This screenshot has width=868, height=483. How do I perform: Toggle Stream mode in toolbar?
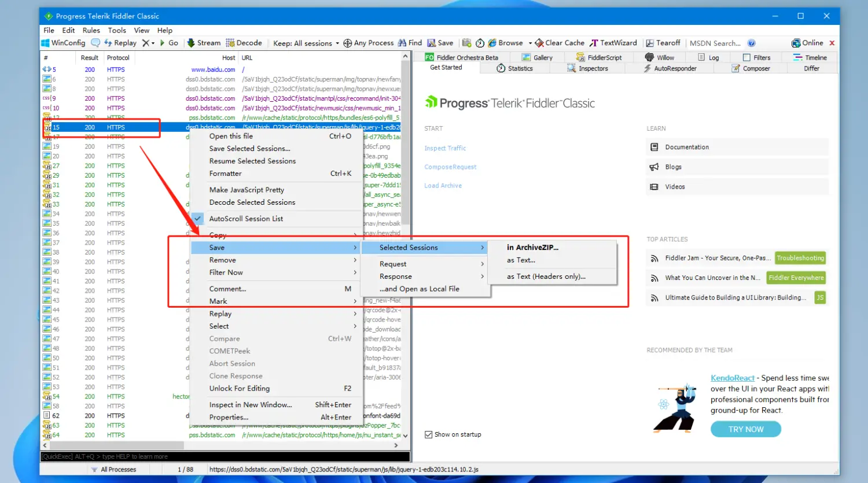coord(204,43)
